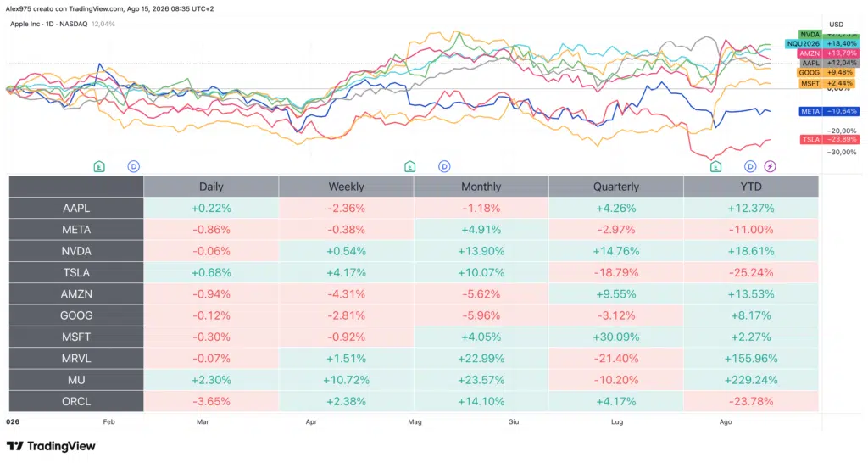Select the TSLA -23,89% label tag
The image size is (868, 463).
coord(829,140)
